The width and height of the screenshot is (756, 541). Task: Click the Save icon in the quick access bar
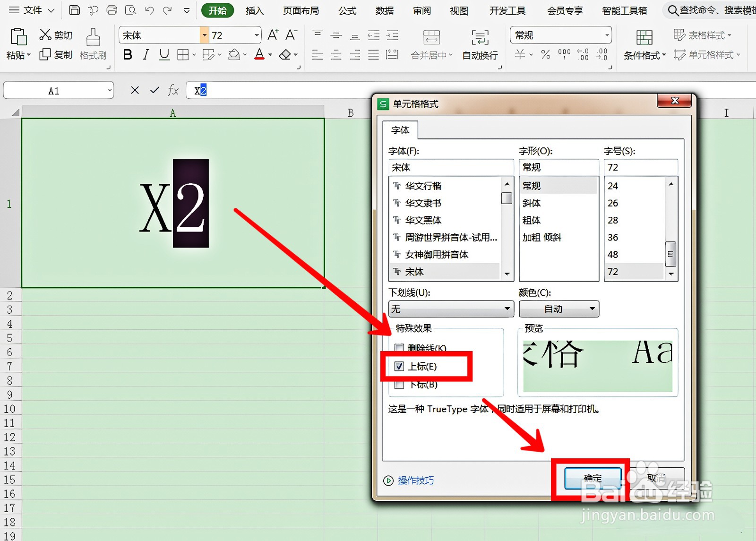coord(74,10)
